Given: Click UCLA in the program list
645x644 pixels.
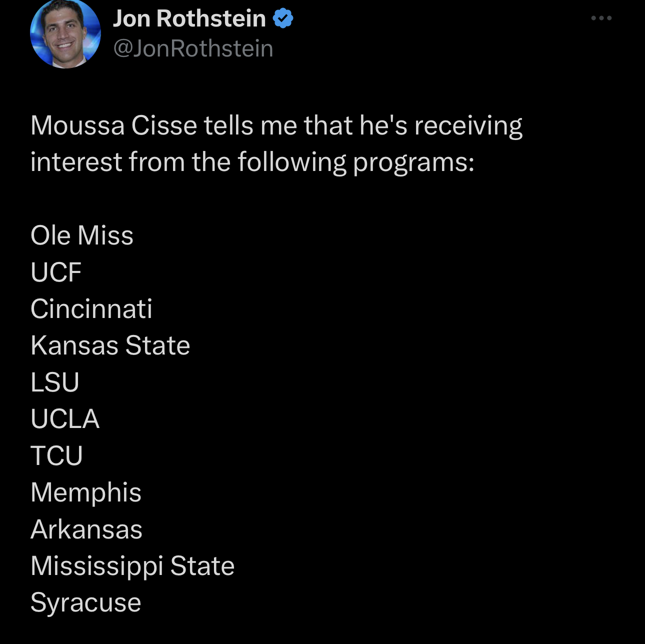Looking at the screenshot, I should [x=65, y=419].
